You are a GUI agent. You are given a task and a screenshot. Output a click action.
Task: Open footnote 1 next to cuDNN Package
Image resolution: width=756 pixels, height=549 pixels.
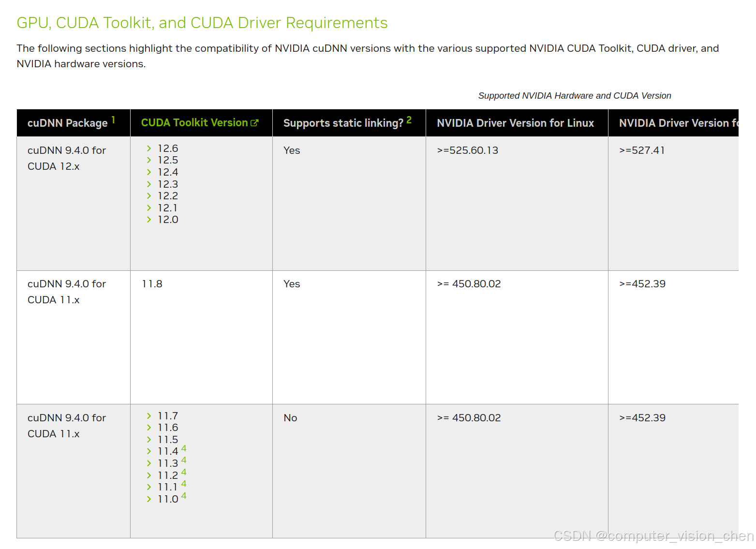[x=113, y=119]
